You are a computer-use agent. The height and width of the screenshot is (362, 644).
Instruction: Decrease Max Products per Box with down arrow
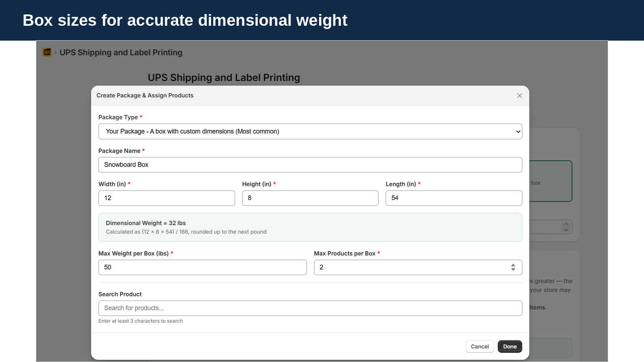pos(513,269)
